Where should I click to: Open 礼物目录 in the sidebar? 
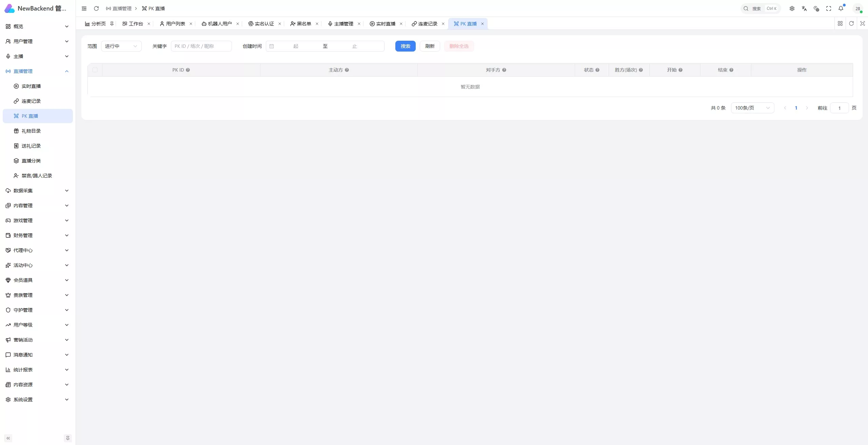(37, 131)
